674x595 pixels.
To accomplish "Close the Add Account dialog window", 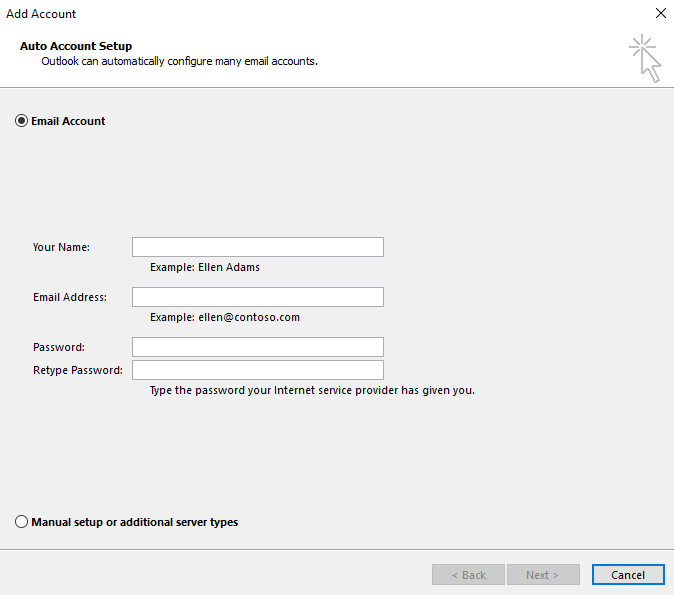I will pyautogui.click(x=661, y=13).
